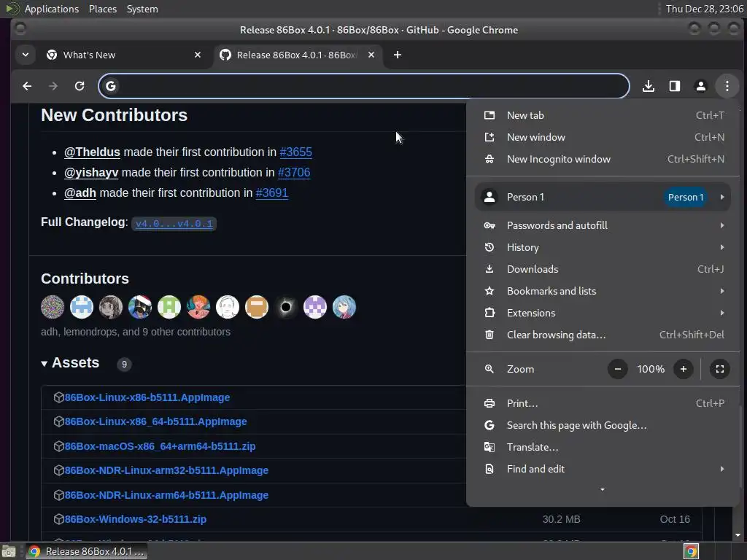Viewport: 747px width, 560px height.
Task: Open the downloads icon in toolbar
Action: 649,86
